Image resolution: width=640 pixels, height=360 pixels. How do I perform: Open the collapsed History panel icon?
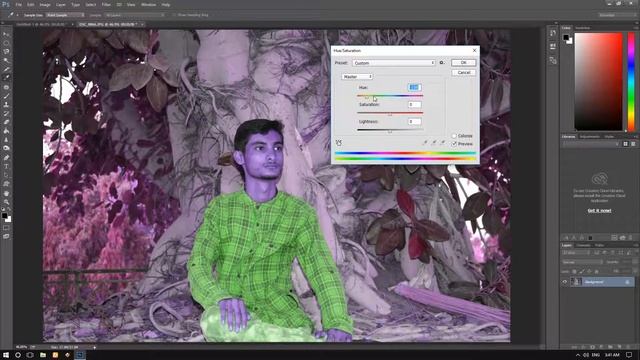(553, 33)
